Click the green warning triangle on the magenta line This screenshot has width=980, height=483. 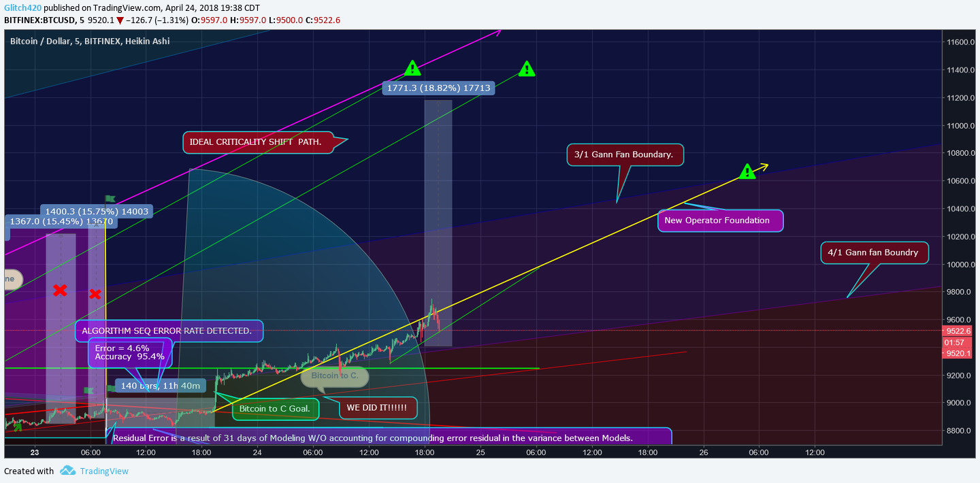[412, 68]
